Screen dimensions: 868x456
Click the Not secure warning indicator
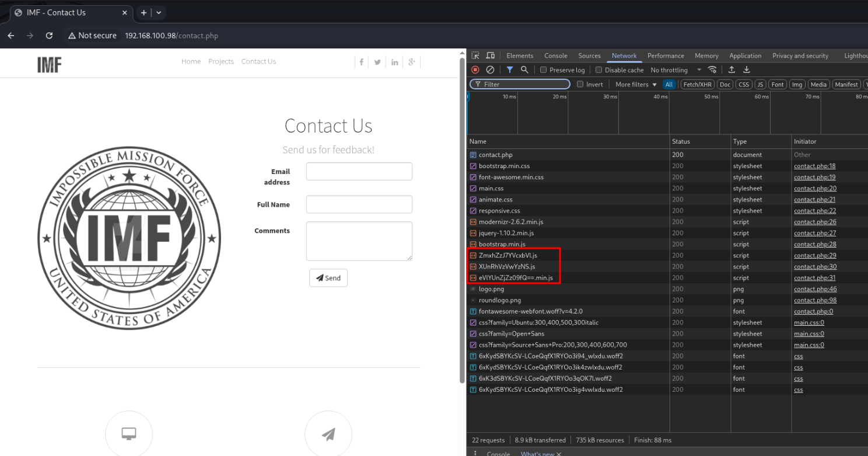point(92,36)
